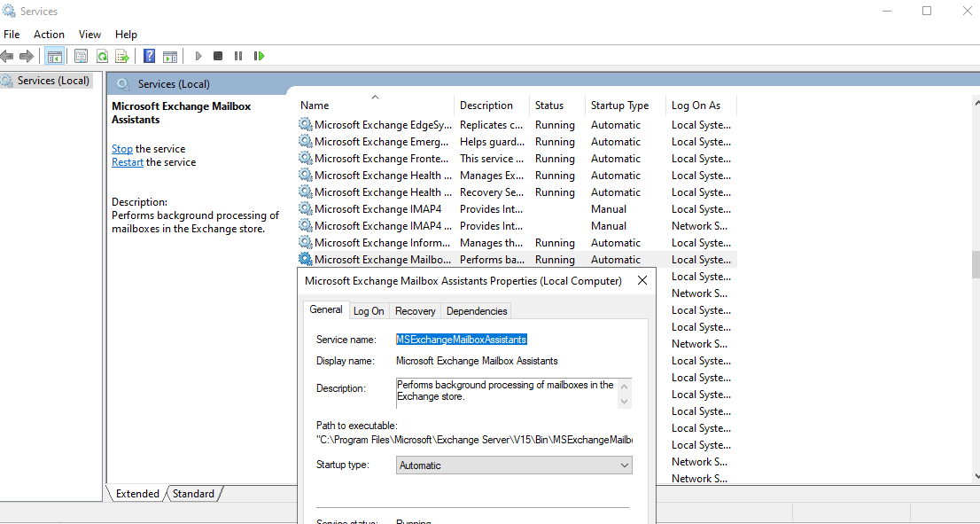Switch to the Standard view tab
Screen dimensions: 980x524
[193, 493]
